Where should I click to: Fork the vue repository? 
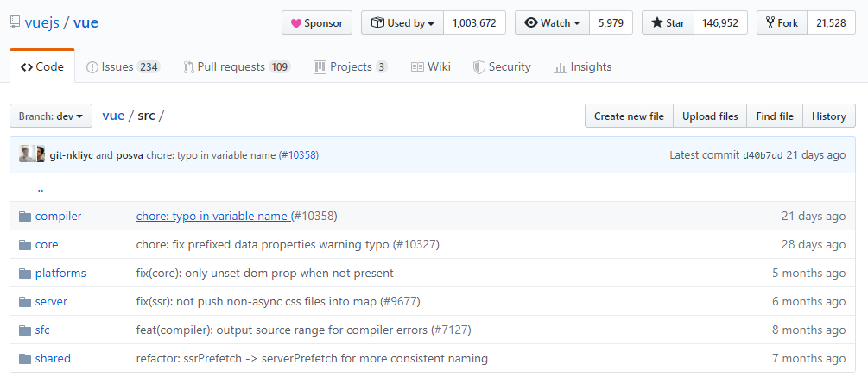coord(782,22)
